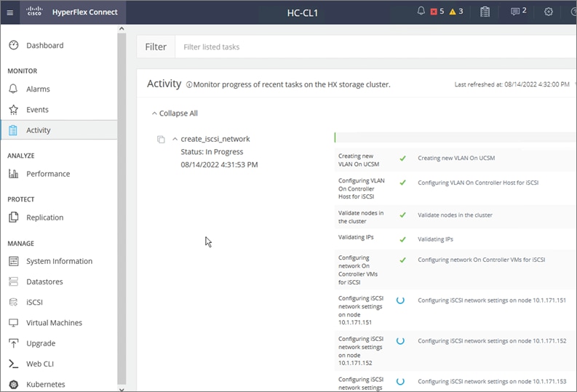The width and height of the screenshot is (577, 392).
Task: Click Collapse All chevron
Action: 154,113
